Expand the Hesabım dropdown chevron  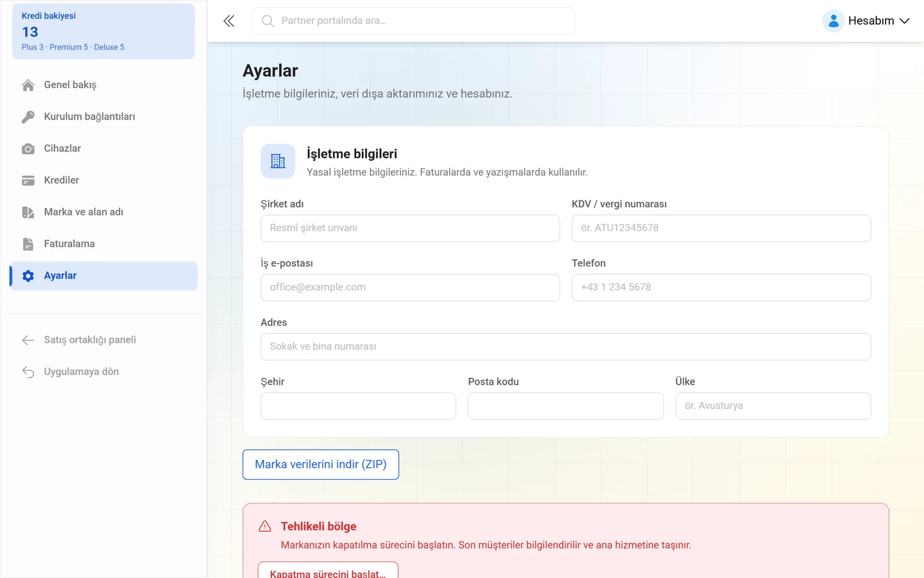pyautogui.click(x=905, y=21)
